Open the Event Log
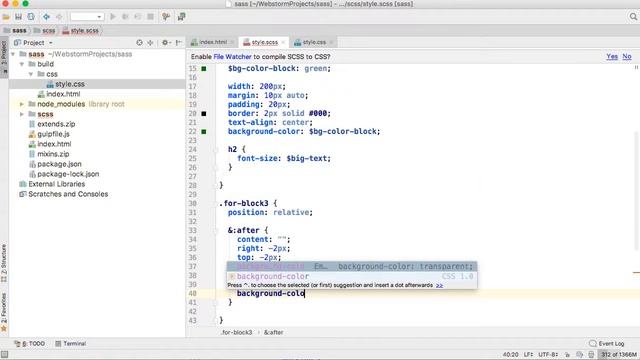This screenshot has width=640, height=360. (607, 344)
